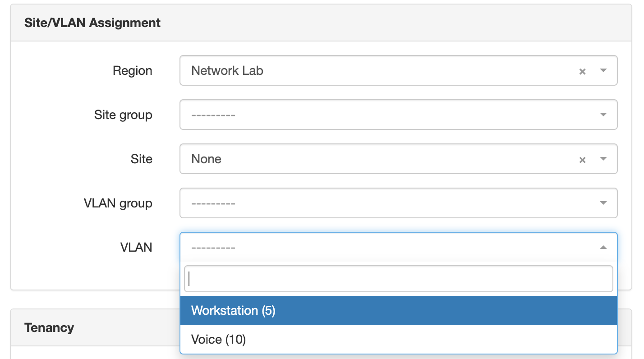
Task: Clear the Region selection with the x icon
Action: [582, 71]
